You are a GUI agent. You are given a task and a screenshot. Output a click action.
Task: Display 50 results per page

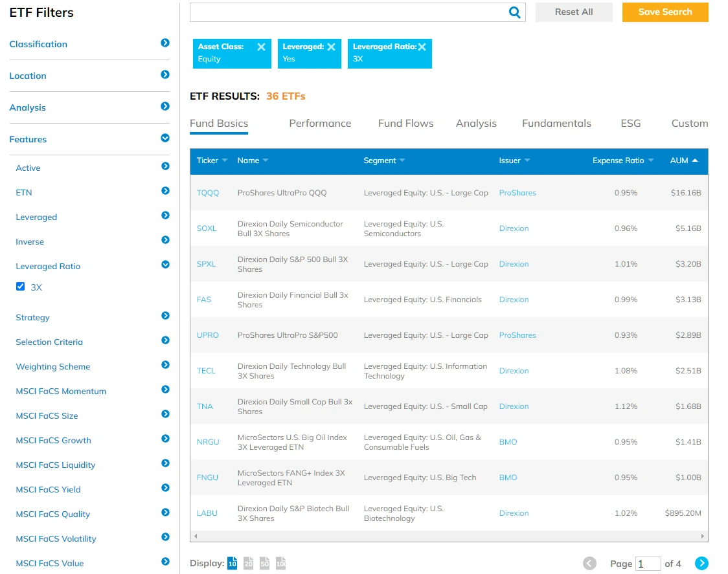(265, 564)
